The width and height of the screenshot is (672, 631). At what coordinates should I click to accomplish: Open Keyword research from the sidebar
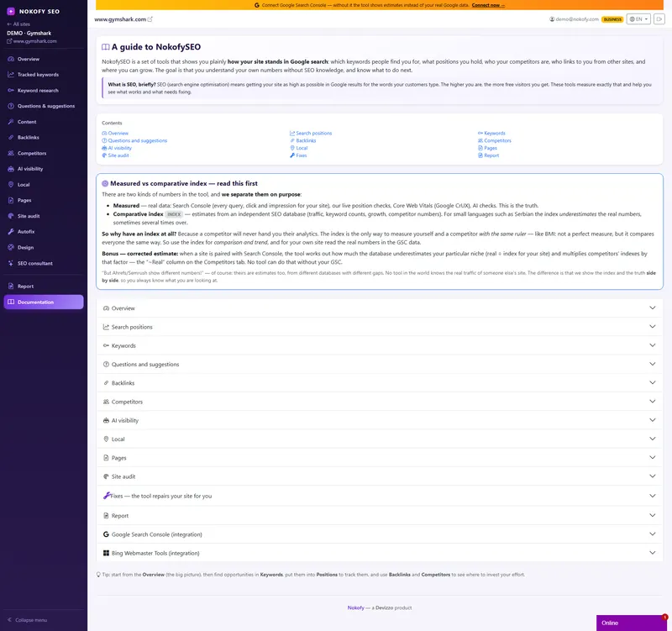tap(44, 91)
